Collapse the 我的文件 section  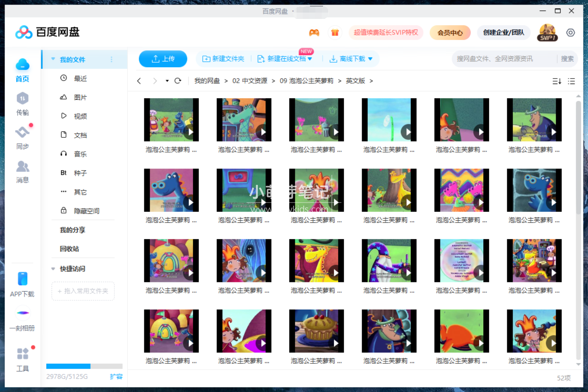point(52,59)
